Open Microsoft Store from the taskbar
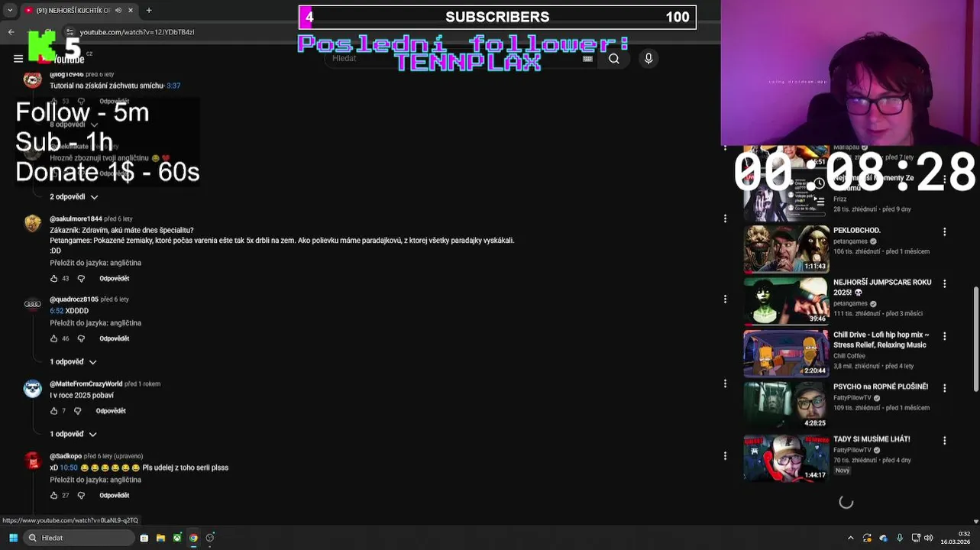 [144, 538]
